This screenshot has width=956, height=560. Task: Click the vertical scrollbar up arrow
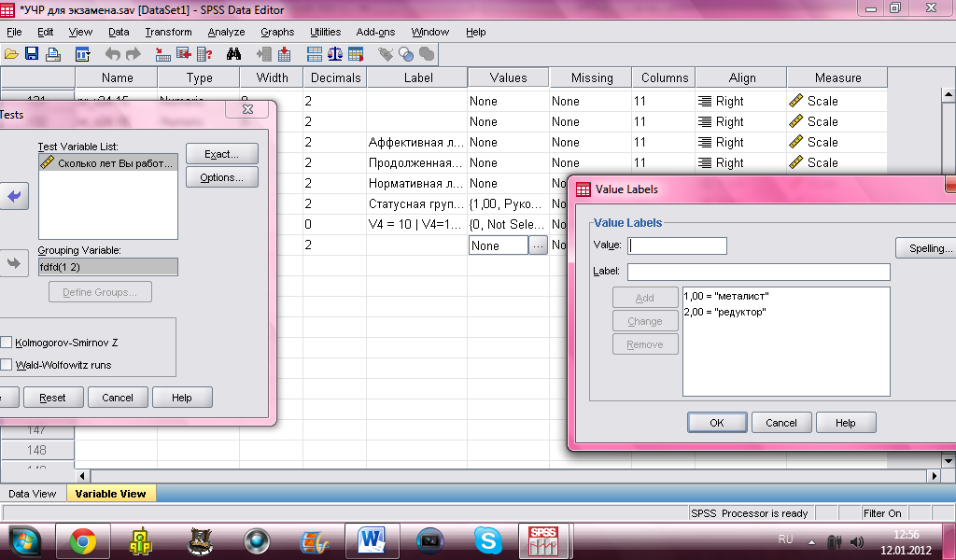click(x=949, y=94)
